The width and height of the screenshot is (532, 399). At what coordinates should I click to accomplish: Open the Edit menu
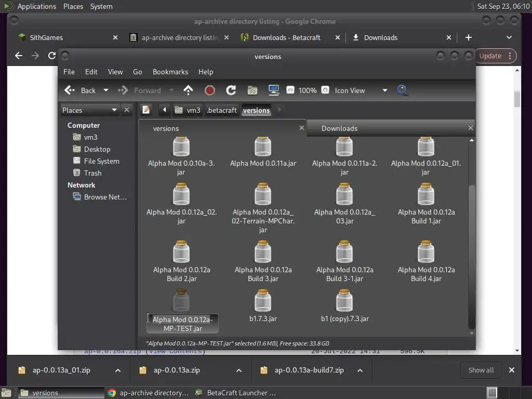pyautogui.click(x=91, y=72)
